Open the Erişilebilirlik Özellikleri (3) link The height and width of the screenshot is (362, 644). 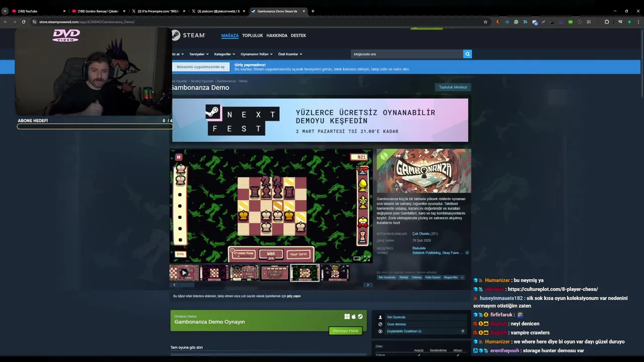click(x=404, y=331)
